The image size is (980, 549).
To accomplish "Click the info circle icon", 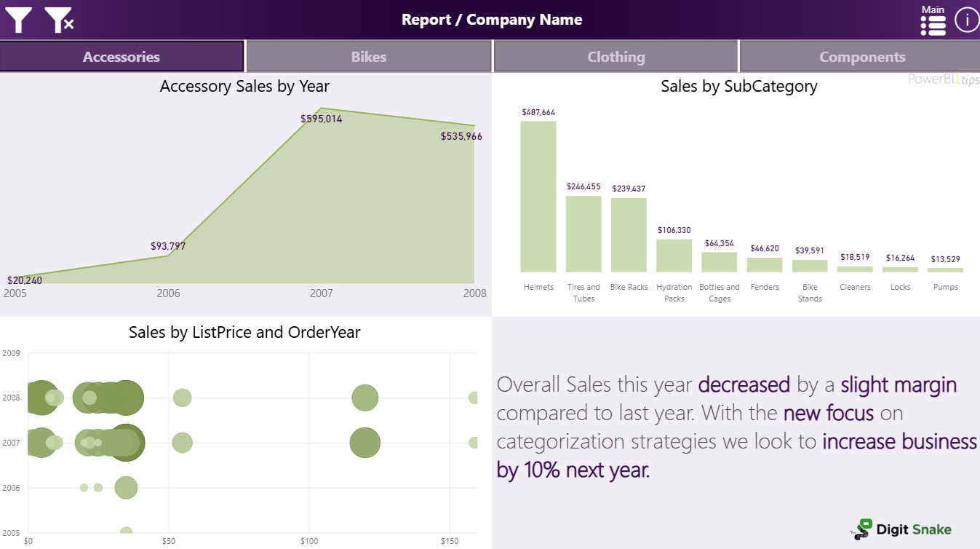I will 967,20.
